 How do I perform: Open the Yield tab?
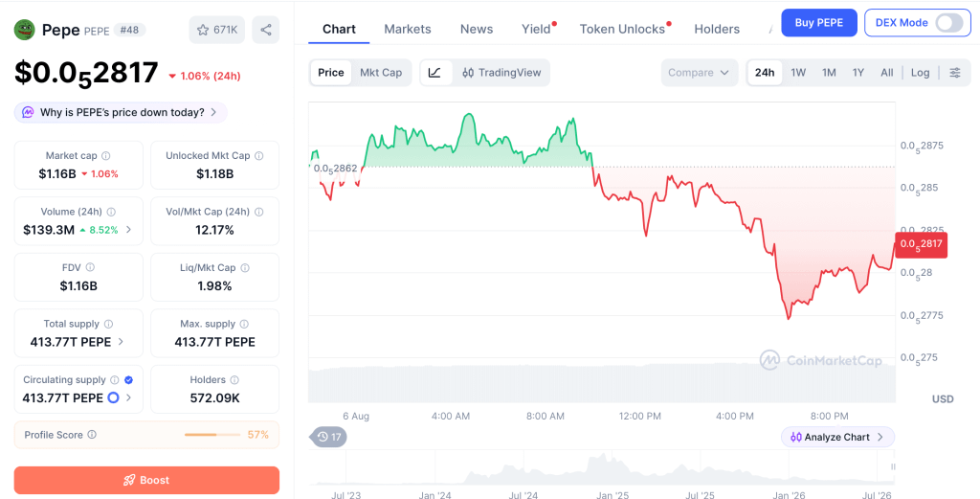[537, 29]
